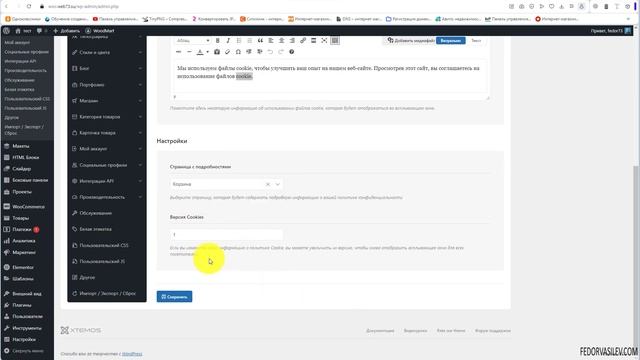Toggle bold formatting in the editor
Viewport: 640px width, 360px height.
(218, 40)
